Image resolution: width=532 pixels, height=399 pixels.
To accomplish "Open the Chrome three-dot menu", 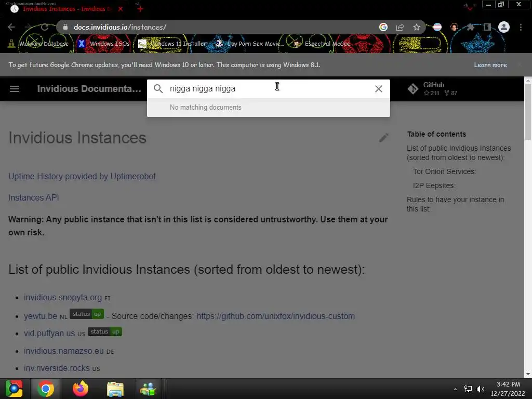I will click(521, 27).
